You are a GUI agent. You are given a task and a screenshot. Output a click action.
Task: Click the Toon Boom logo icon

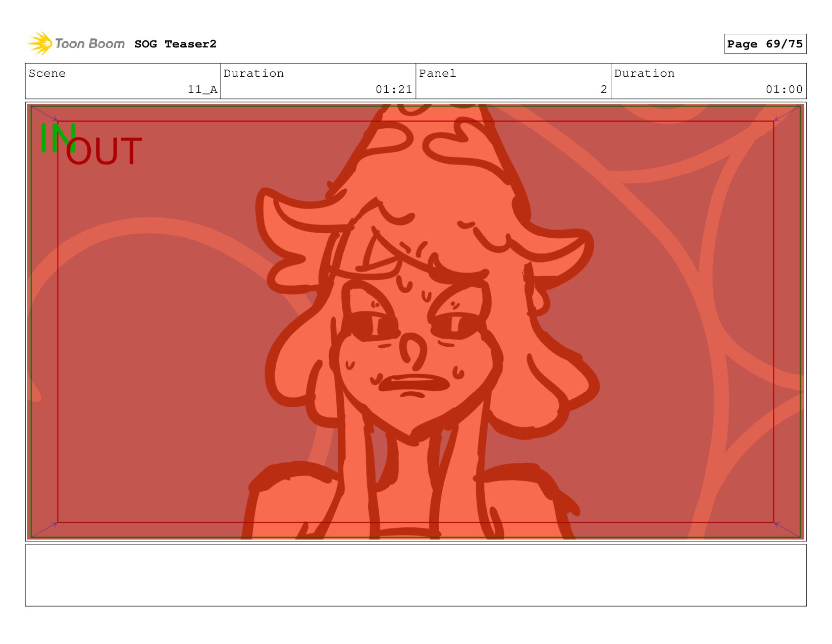click(40, 43)
